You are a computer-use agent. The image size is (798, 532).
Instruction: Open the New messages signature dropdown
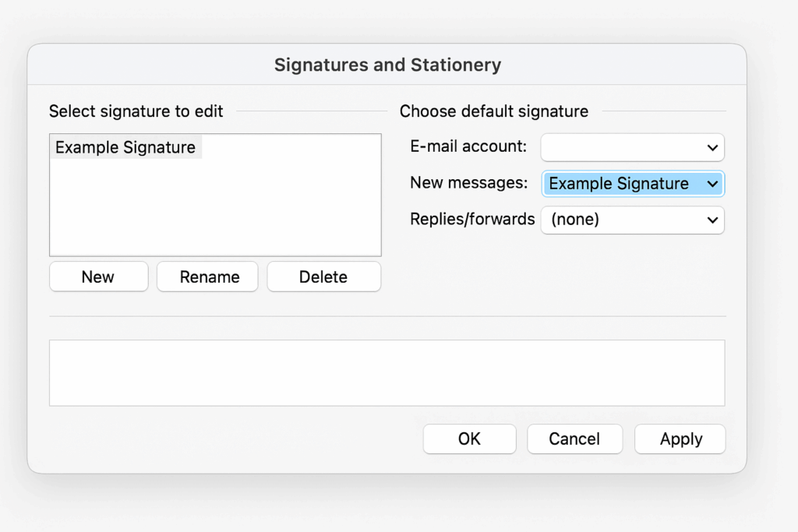[x=633, y=183]
